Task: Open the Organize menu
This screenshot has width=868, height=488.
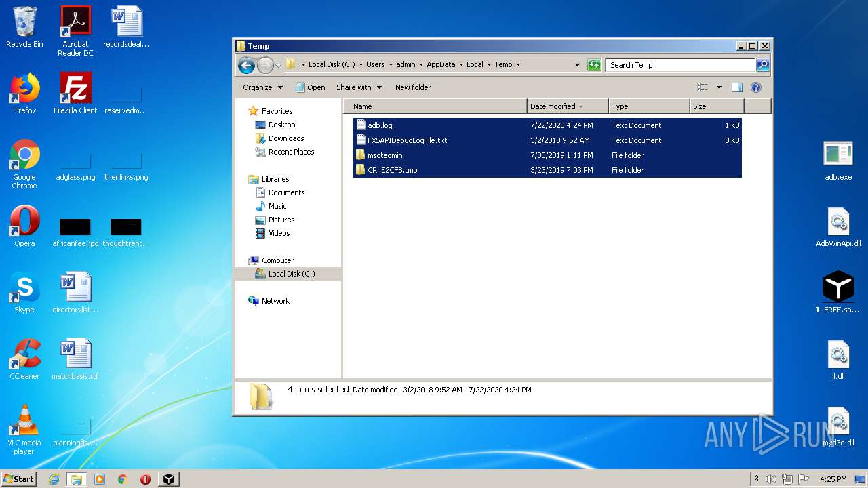Action: click(x=262, y=87)
